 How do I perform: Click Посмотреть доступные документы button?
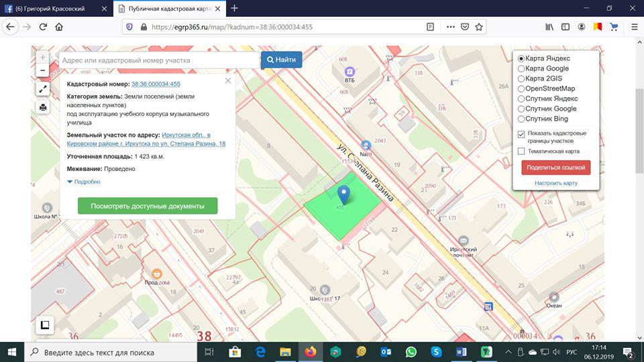[148, 206]
